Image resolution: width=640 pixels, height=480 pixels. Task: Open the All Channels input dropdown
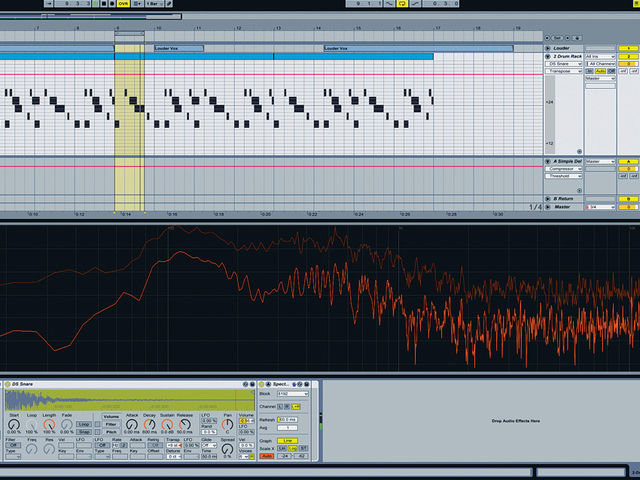click(600, 64)
